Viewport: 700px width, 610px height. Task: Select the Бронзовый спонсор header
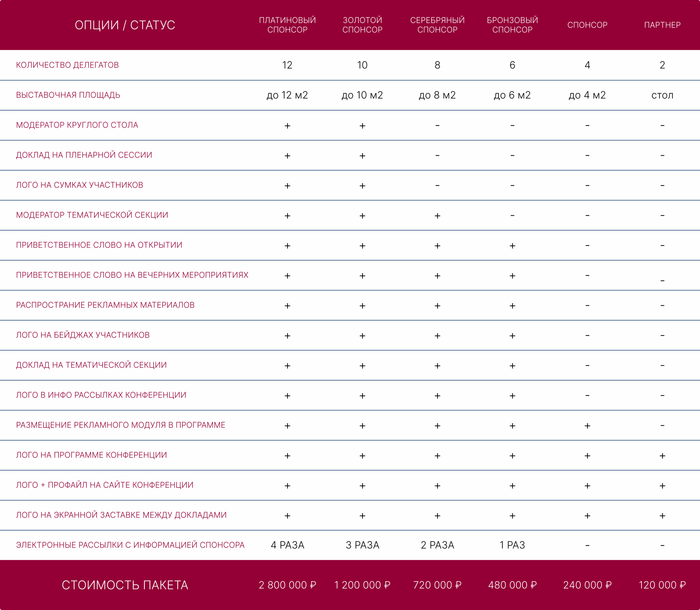tap(512, 25)
